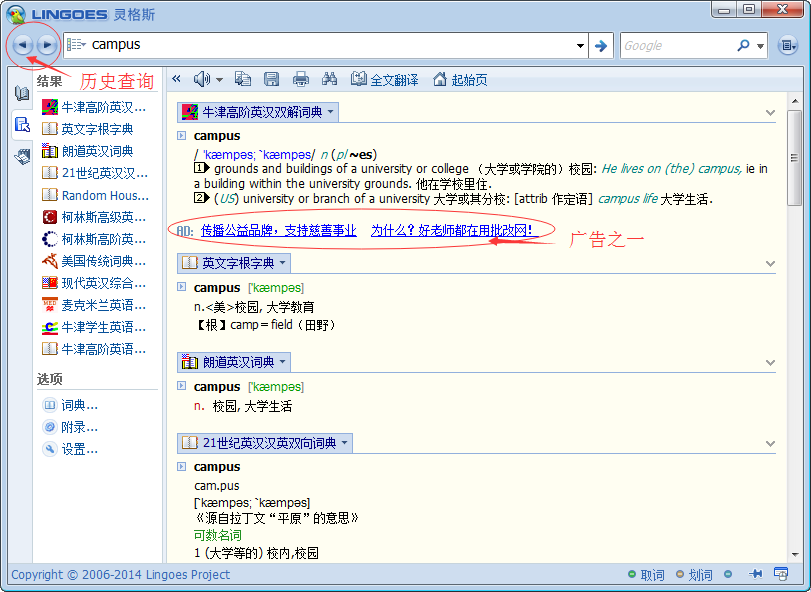811x592 pixels.
Task: Open the 英文字根字典 header dropdown
Action: (x=282, y=263)
